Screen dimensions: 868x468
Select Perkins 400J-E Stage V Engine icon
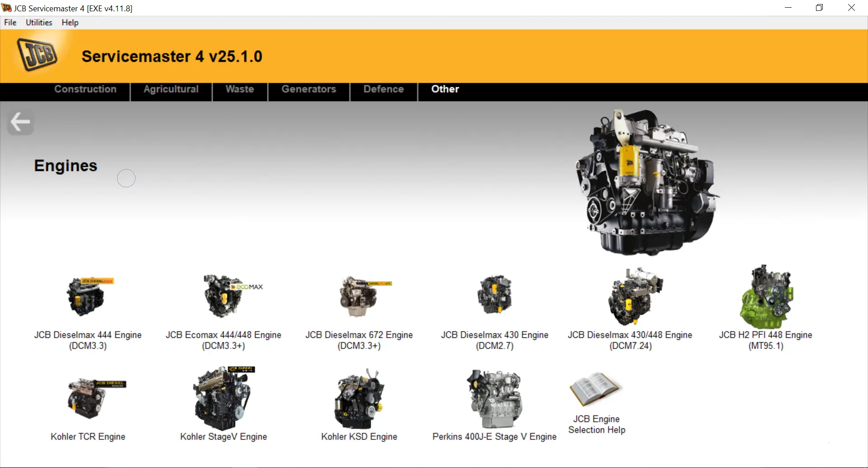[x=495, y=398]
